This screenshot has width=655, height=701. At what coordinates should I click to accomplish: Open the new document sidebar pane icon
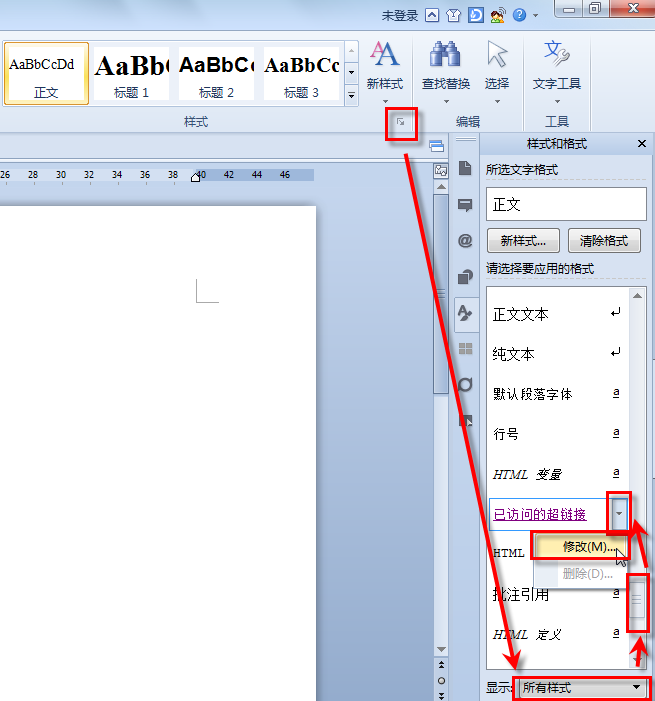(x=465, y=169)
